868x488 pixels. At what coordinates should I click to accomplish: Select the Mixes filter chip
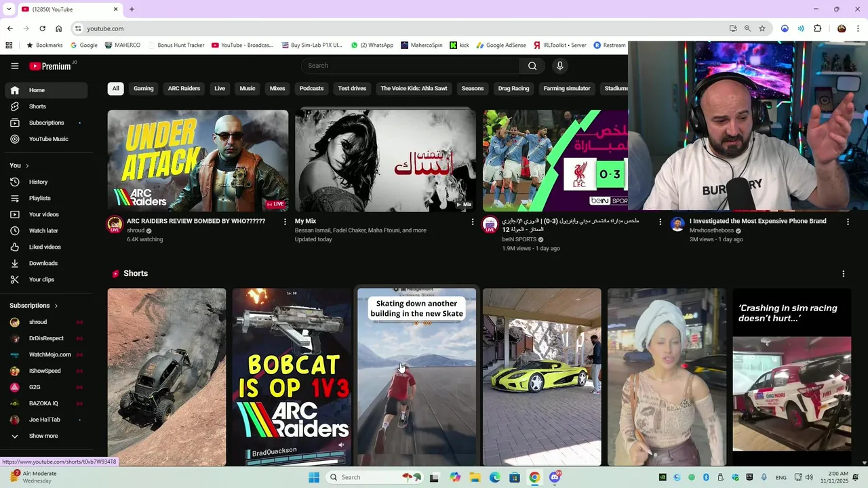point(277,89)
